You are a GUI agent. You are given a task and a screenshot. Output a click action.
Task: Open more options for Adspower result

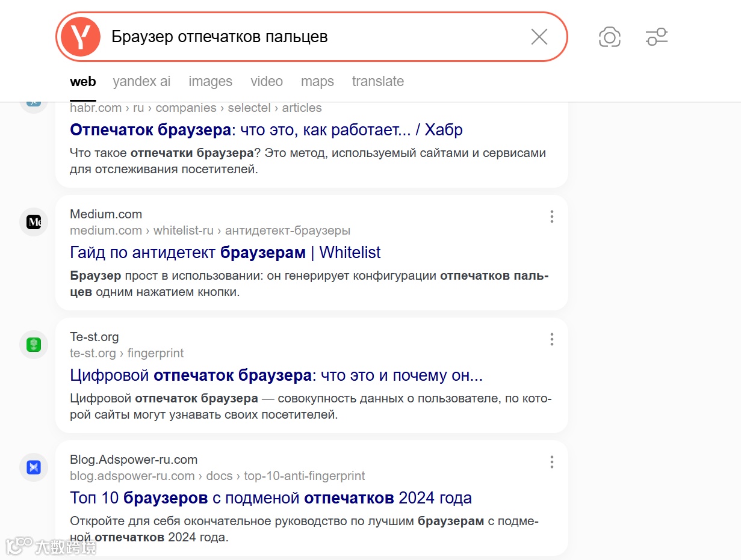coord(551,462)
